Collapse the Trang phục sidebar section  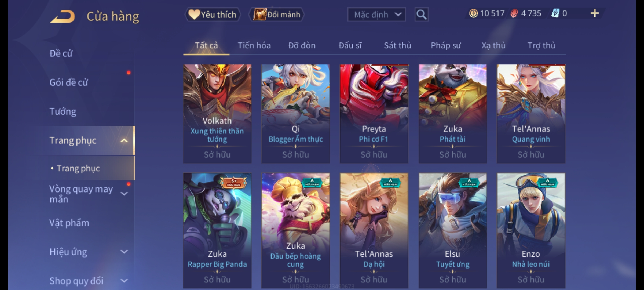(124, 140)
